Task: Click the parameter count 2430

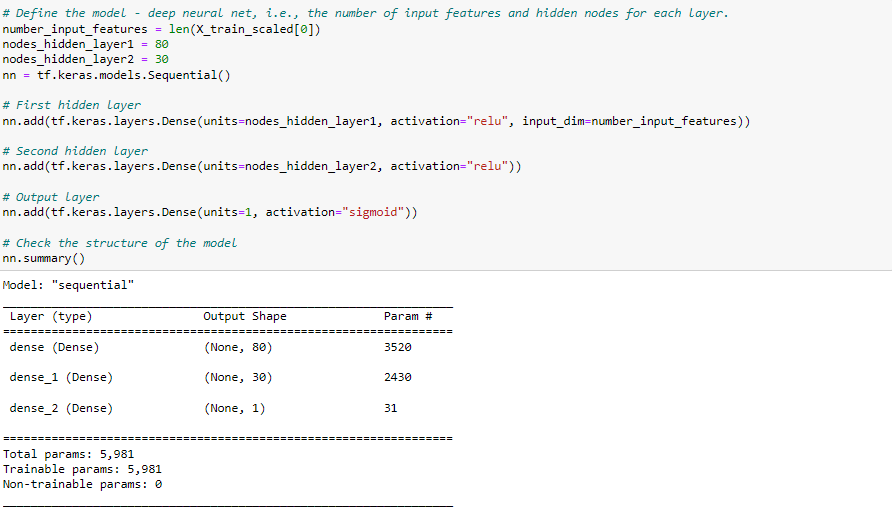Action: tap(398, 378)
